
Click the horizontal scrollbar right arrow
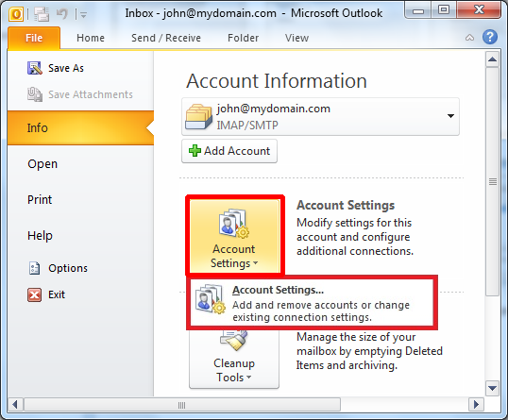click(x=476, y=405)
